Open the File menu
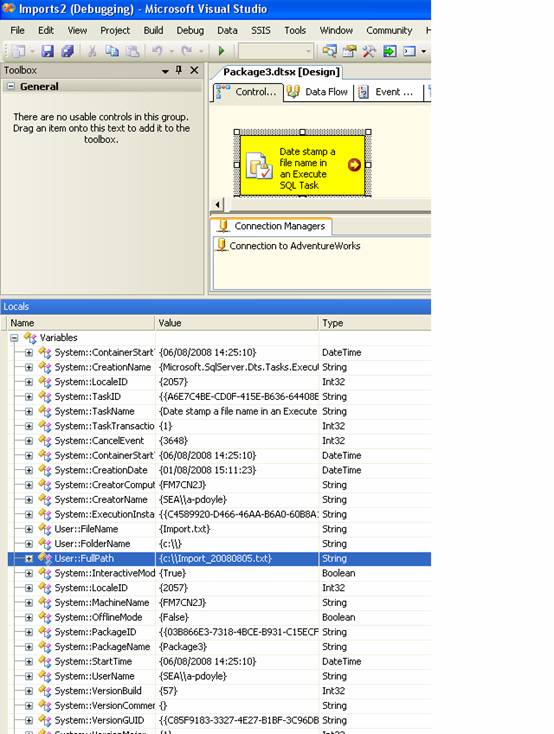554x734 pixels. (x=17, y=30)
